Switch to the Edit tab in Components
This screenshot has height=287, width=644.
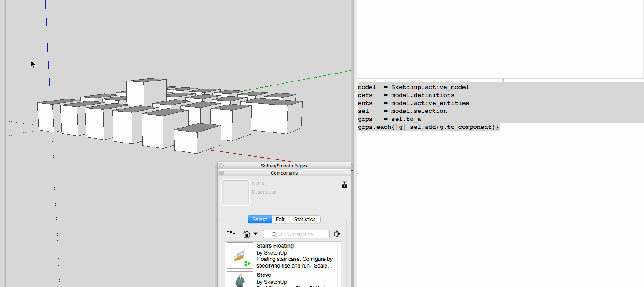tap(280, 219)
